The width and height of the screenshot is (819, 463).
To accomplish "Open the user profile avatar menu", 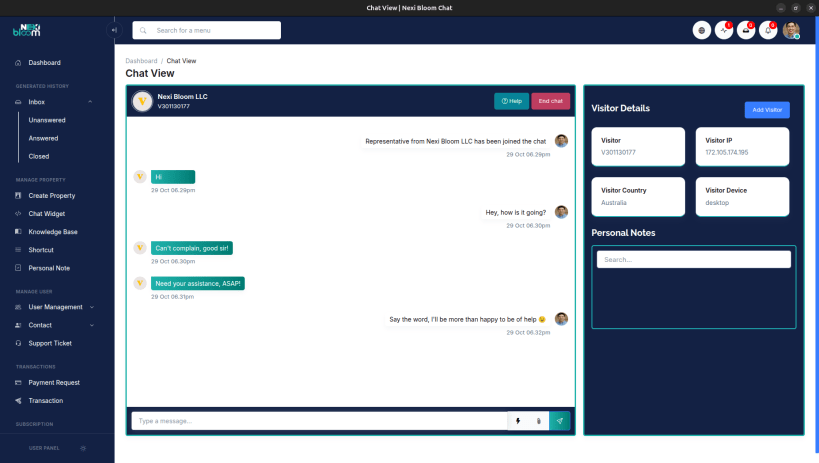I will (791, 30).
